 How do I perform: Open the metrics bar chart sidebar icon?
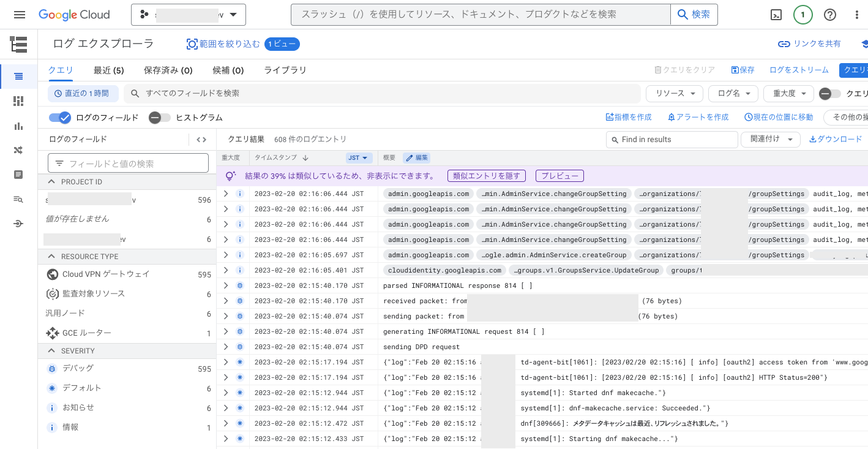(18, 126)
